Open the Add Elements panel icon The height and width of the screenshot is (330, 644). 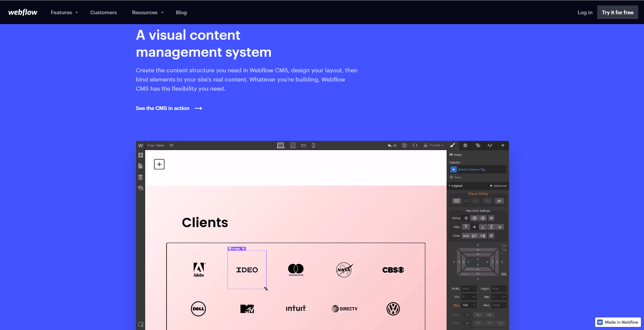click(140, 155)
